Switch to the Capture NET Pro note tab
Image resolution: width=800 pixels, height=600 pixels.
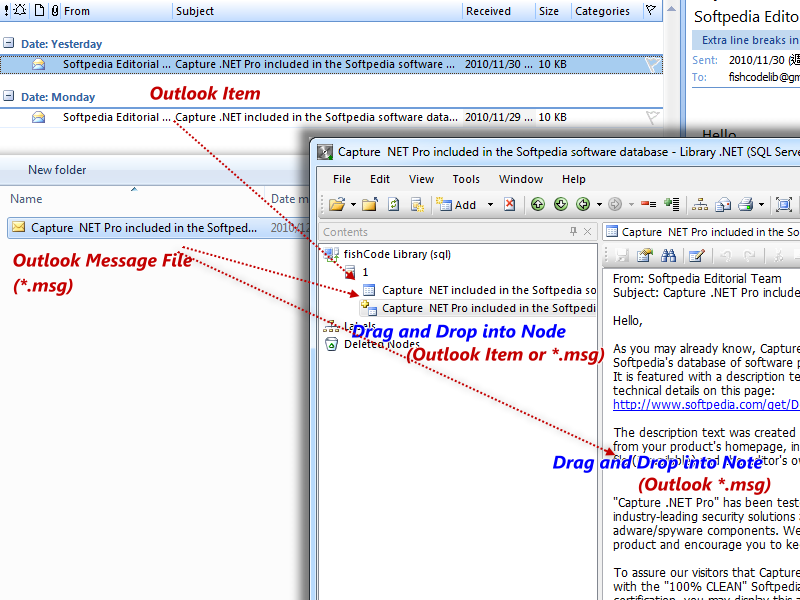coord(703,232)
